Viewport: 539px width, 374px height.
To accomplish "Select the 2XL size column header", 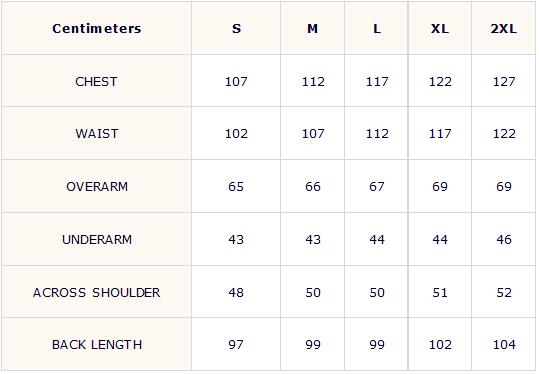I will [504, 29].
